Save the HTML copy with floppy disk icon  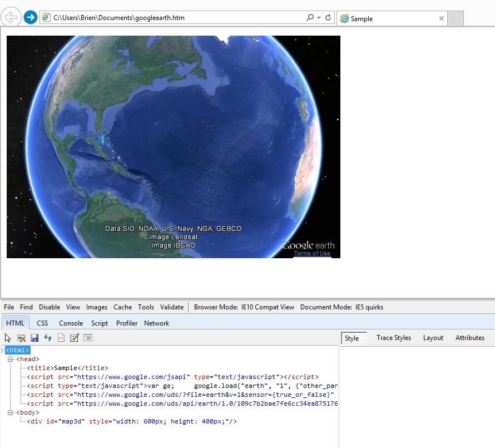click(x=34, y=338)
